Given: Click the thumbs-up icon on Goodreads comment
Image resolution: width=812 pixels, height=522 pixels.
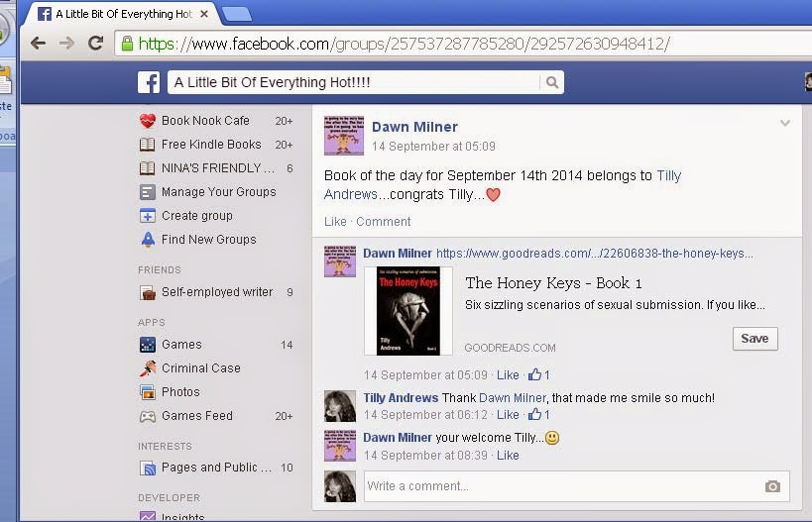Looking at the screenshot, I should [x=535, y=374].
